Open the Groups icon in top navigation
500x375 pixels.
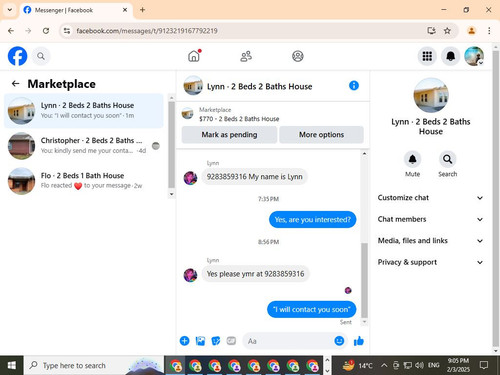click(x=298, y=56)
